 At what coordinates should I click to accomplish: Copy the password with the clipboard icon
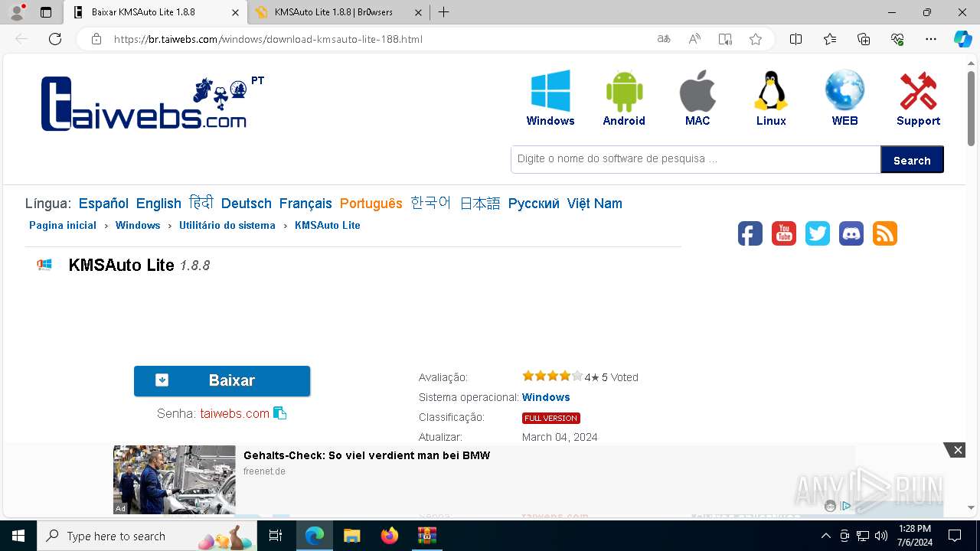coord(280,412)
